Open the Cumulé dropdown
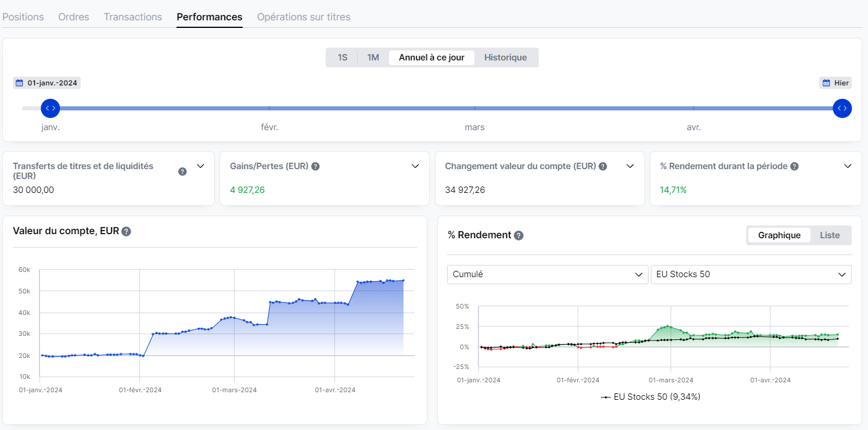This screenshot has height=430, width=868. tap(548, 274)
